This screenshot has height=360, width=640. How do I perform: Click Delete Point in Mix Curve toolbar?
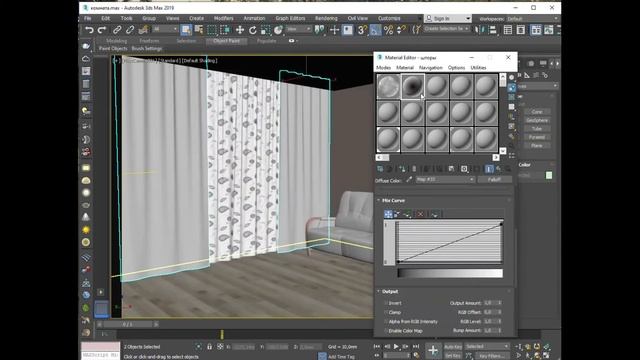(x=420, y=214)
